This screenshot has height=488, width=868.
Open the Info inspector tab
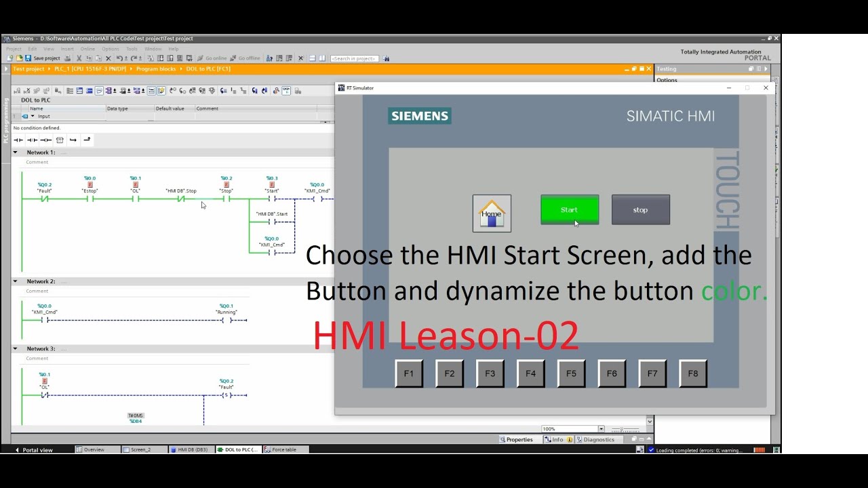557,439
